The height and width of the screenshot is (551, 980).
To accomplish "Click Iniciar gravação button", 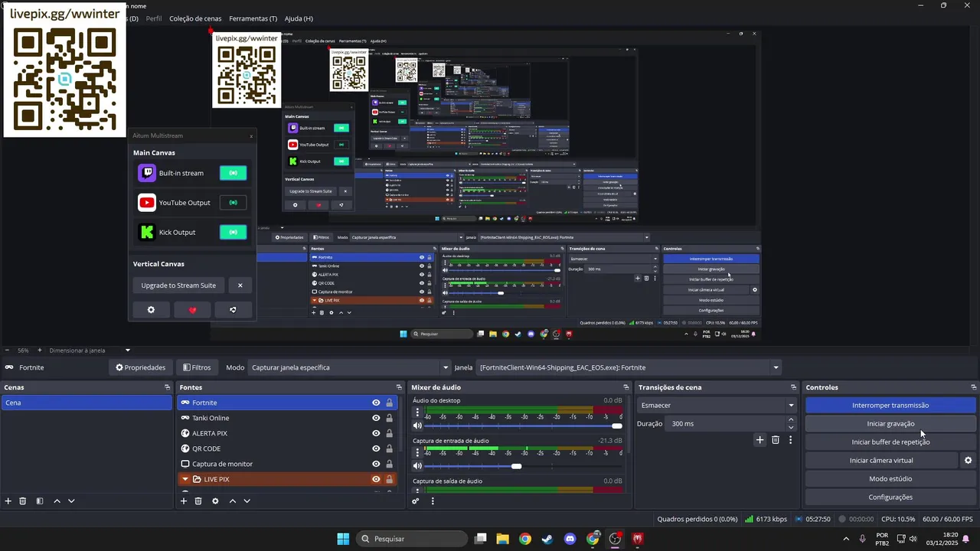I will pyautogui.click(x=890, y=424).
